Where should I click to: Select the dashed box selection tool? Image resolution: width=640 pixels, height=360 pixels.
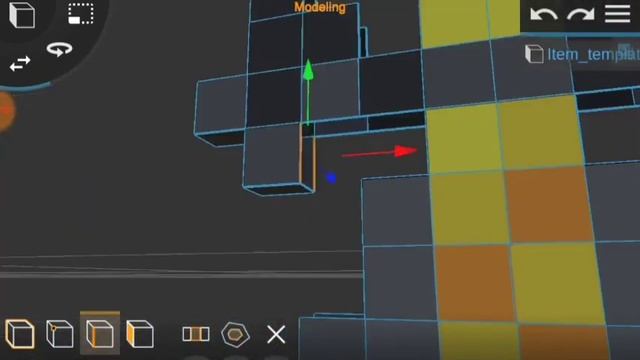click(80, 13)
